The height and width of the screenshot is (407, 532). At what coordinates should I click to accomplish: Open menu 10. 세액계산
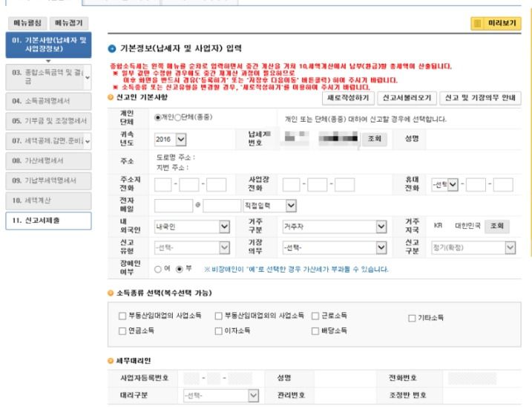pyautogui.click(x=48, y=201)
